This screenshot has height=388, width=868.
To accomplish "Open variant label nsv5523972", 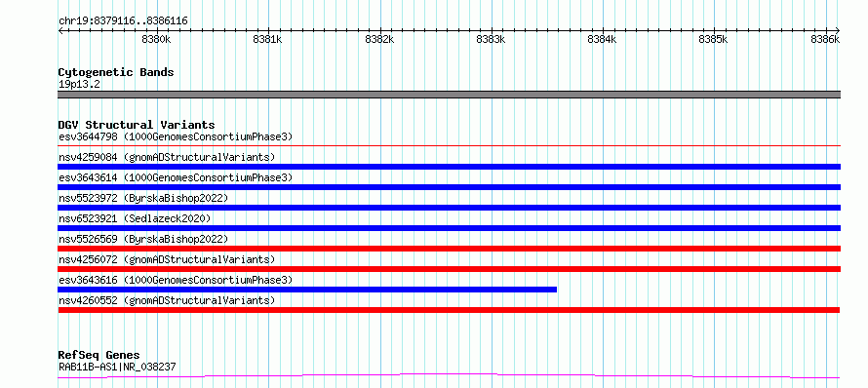I will pos(143,198).
